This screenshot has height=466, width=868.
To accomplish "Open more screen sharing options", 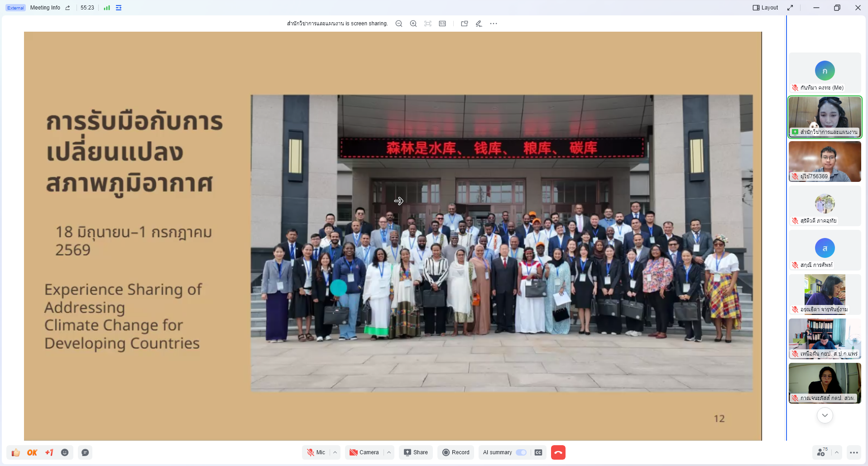I will (x=494, y=24).
